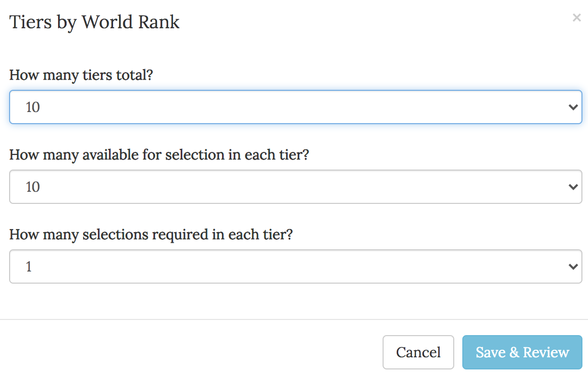Click the value 1 in the selections required field
The width and height of the screenshot is (588, 377).
point(29,267)
